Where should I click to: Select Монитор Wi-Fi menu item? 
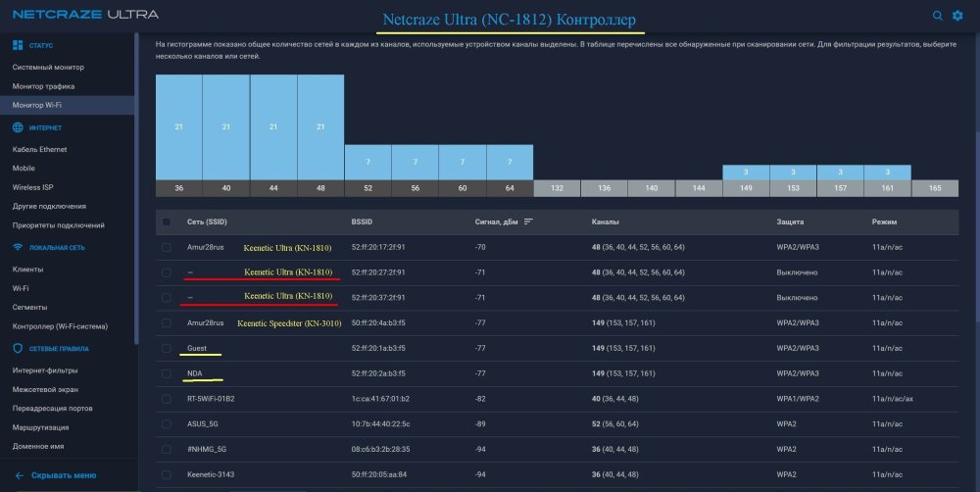pos(67,105)
